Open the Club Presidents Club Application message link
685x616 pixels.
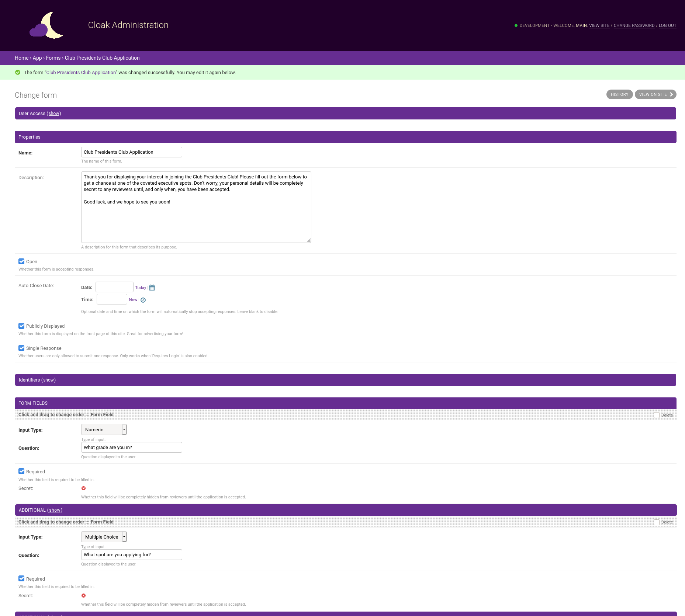click(x=81, y=72)
